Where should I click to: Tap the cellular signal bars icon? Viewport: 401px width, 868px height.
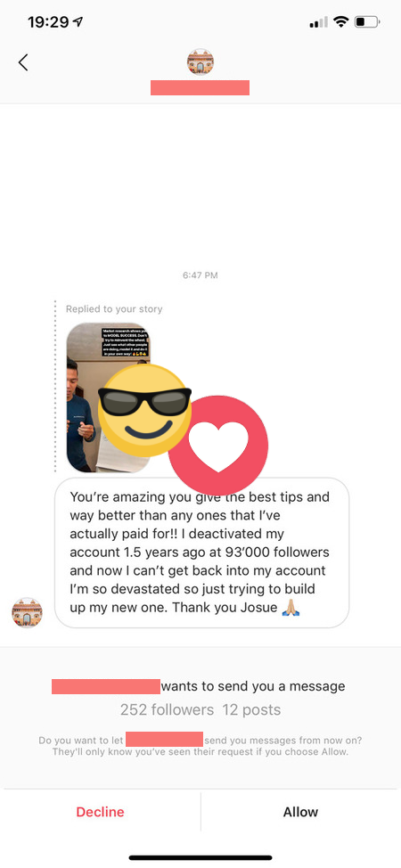tap(318, 22)
